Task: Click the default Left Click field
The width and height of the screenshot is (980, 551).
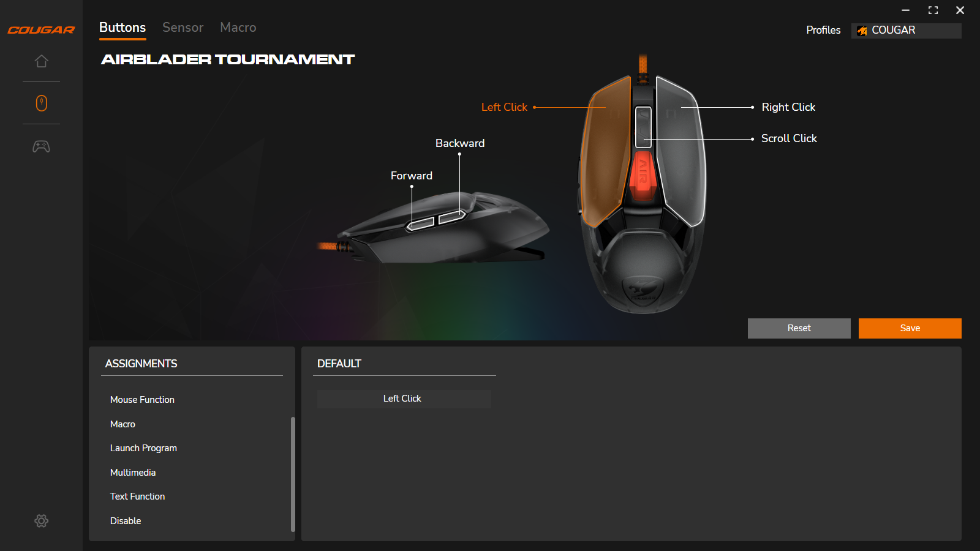Action: (x=404, y=399)
